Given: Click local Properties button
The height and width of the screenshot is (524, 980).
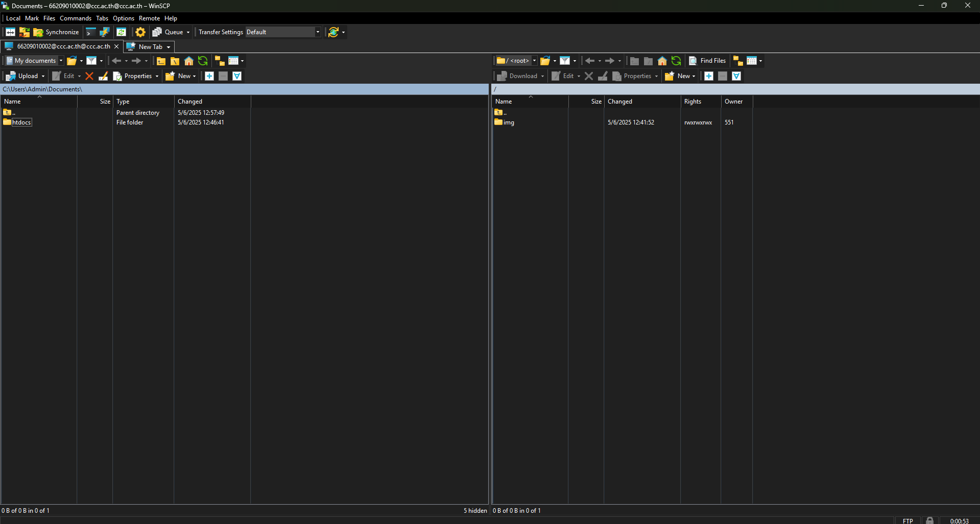Looking at the screenshot, I should coord(132,76).
